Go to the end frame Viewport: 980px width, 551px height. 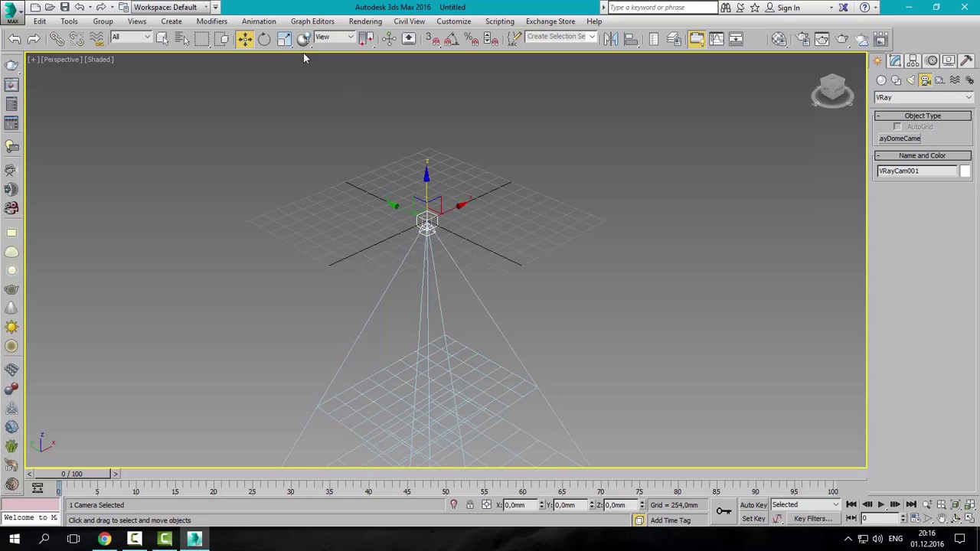911,505
